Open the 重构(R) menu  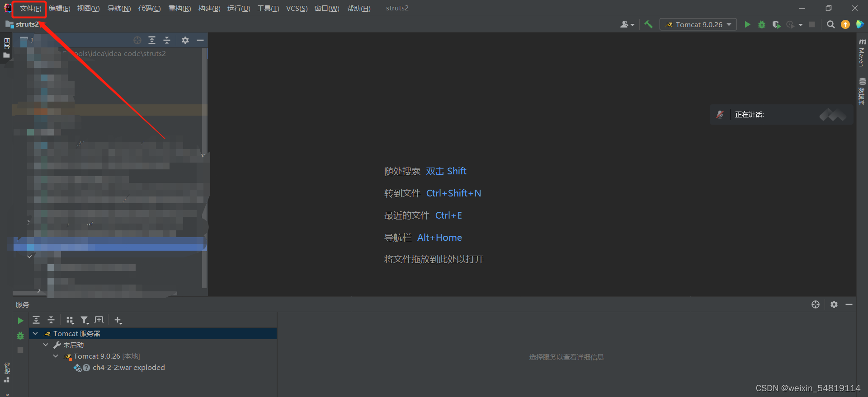(x=180, y=9)
